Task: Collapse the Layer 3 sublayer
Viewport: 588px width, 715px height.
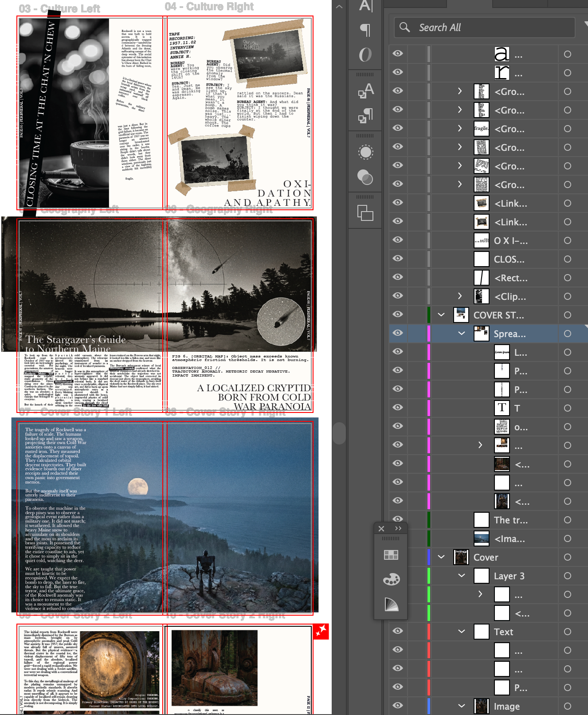Action: (x=462, y=576)
